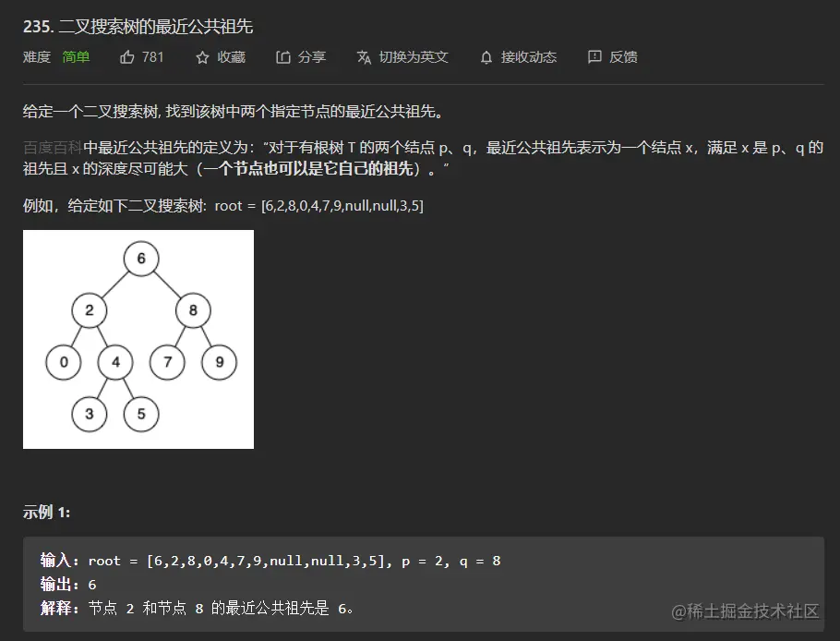
Task: Click the feedback speech-bubble icon
Action: [x=594, y=56]
